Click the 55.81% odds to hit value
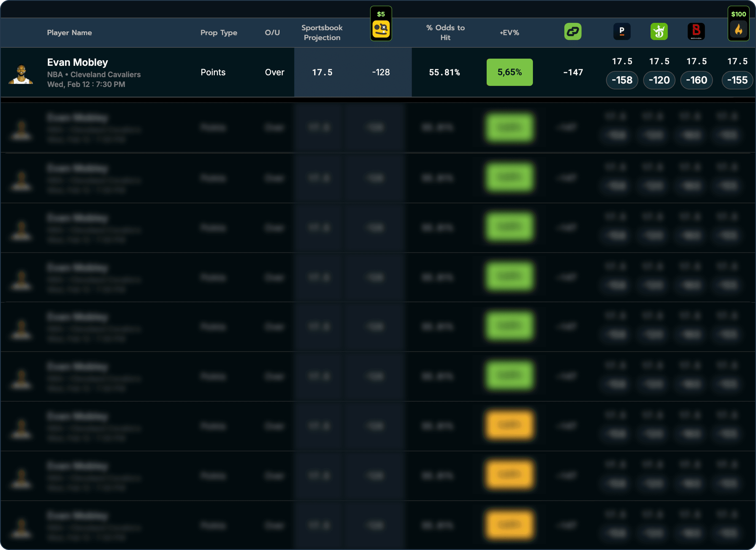756x550 pixels. tap(444, 72)
